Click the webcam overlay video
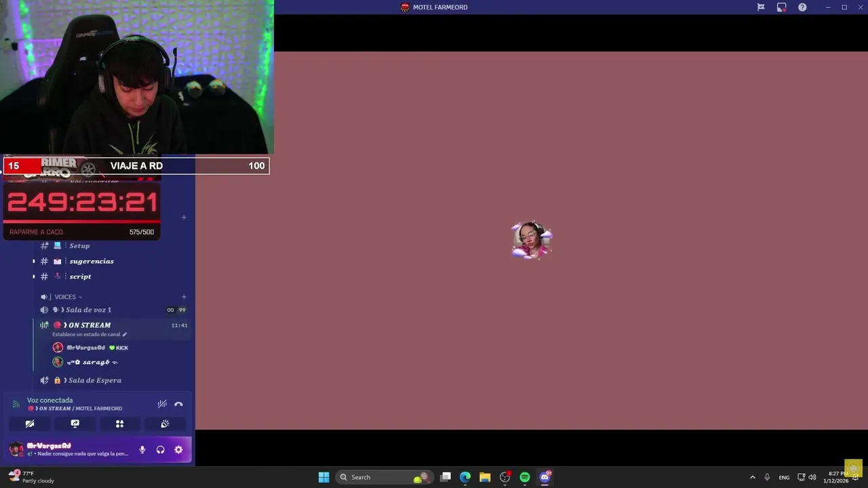Screen dimensions: 868x488 pyautogui.click(x=137, y=77)
